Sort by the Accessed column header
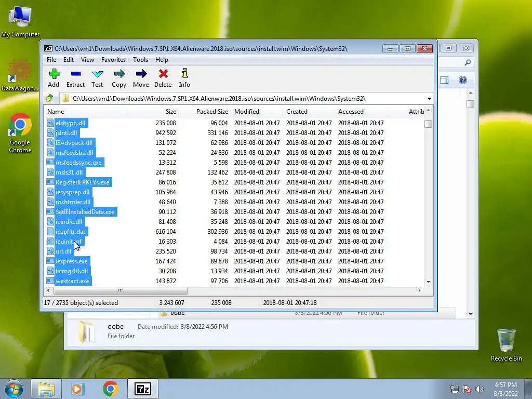 click(361, 112)
